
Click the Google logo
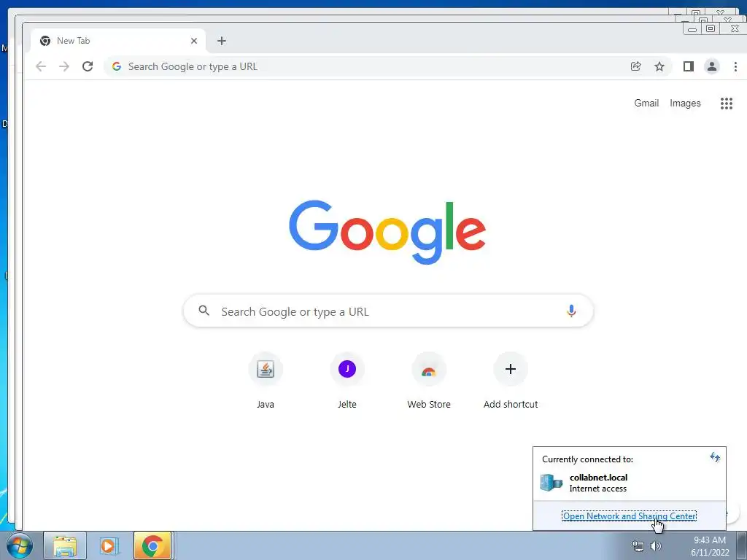(x=387, y=232)
